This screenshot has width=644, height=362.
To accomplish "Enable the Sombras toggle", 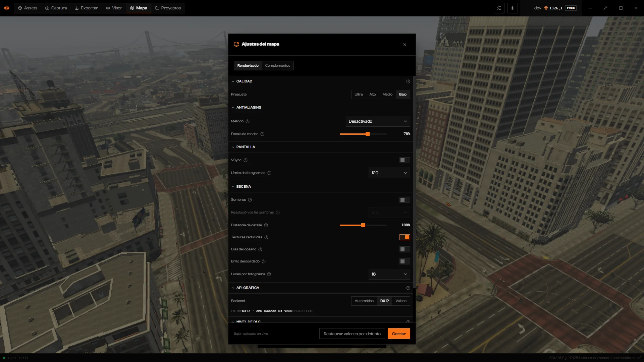I will (x=405, y=200).
